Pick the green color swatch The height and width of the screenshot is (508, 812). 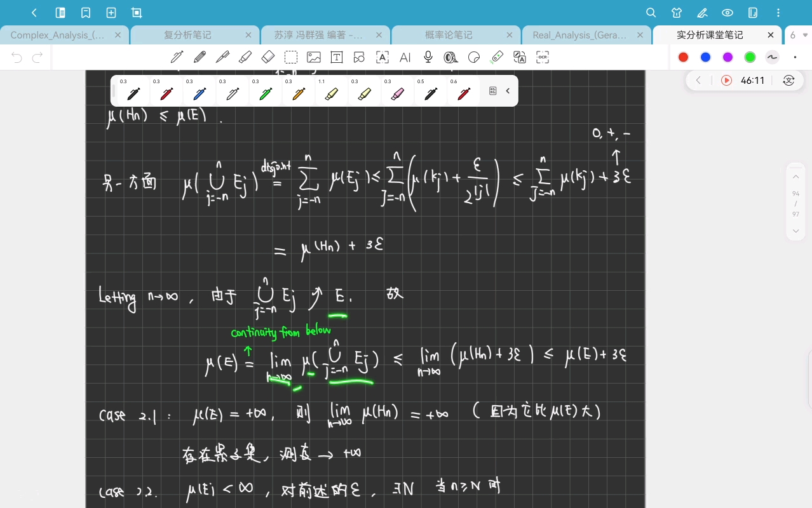tap(750, 57)
